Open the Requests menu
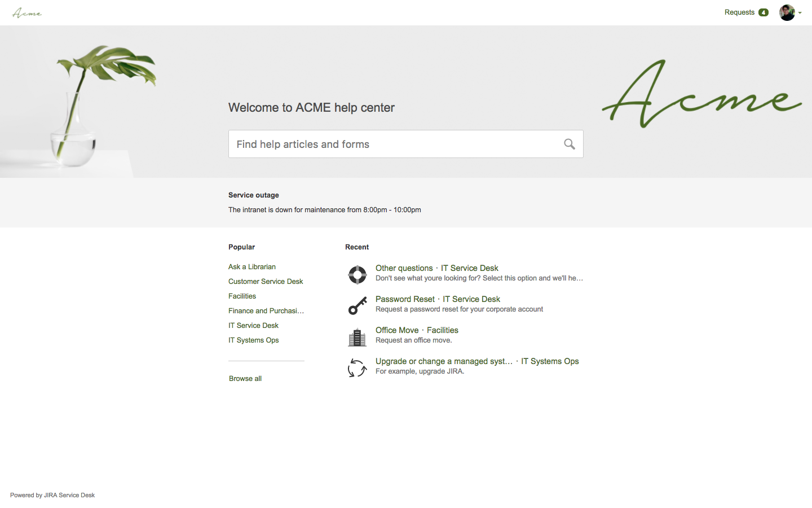Image resolution: width=812 pixels, height=508 pixels. coord(740,12)
